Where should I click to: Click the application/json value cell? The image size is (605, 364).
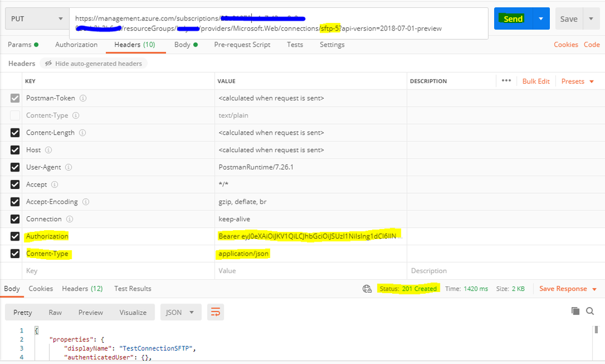click(311, 254)
